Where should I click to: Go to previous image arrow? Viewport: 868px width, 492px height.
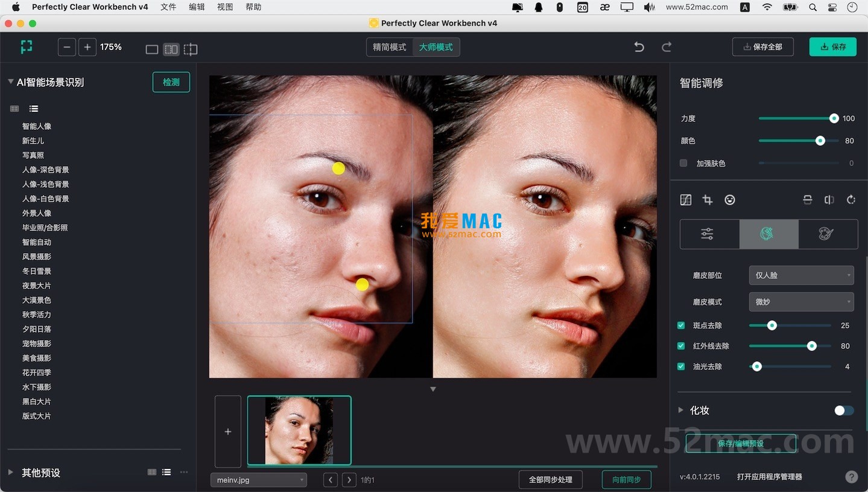[x=331, y=480]
